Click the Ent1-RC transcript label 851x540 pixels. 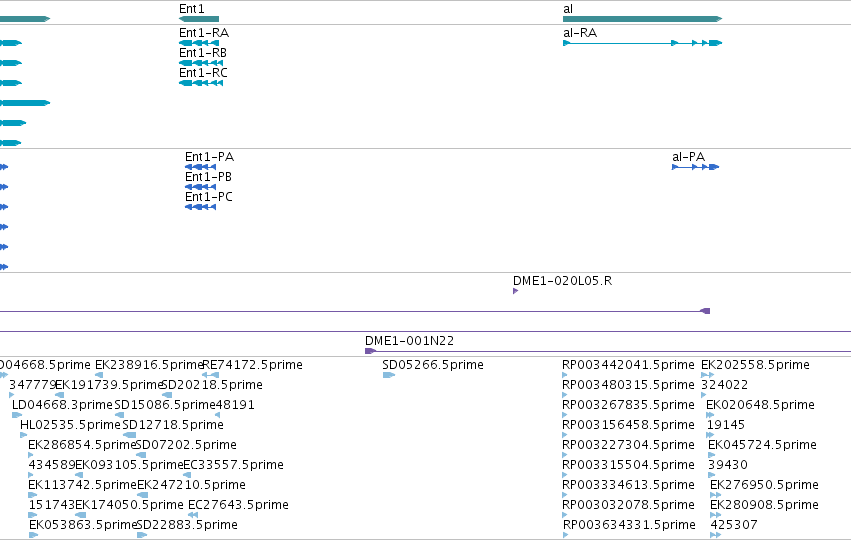point(204,73)
